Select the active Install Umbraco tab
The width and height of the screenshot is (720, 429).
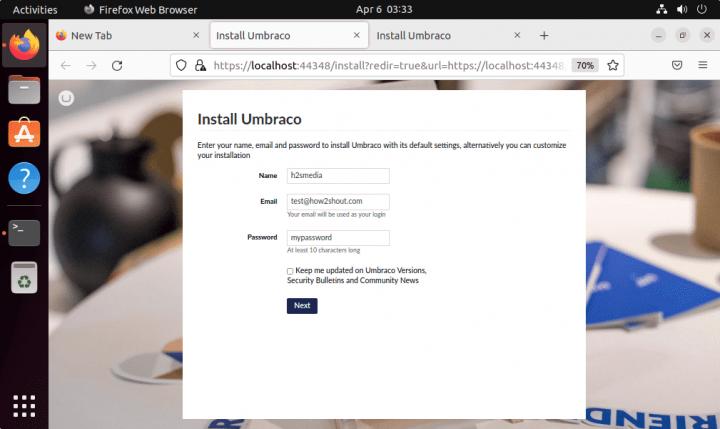point(289,35)
